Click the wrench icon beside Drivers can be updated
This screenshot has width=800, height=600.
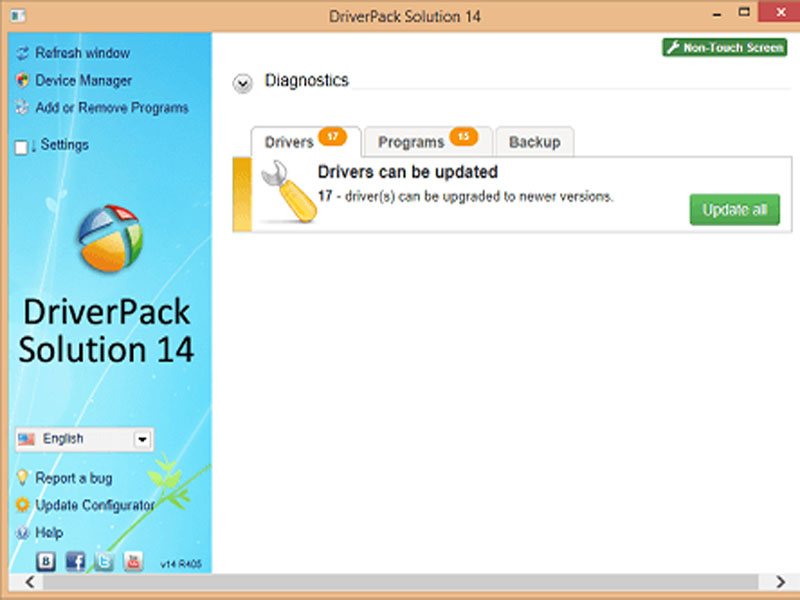click(288, 192)
